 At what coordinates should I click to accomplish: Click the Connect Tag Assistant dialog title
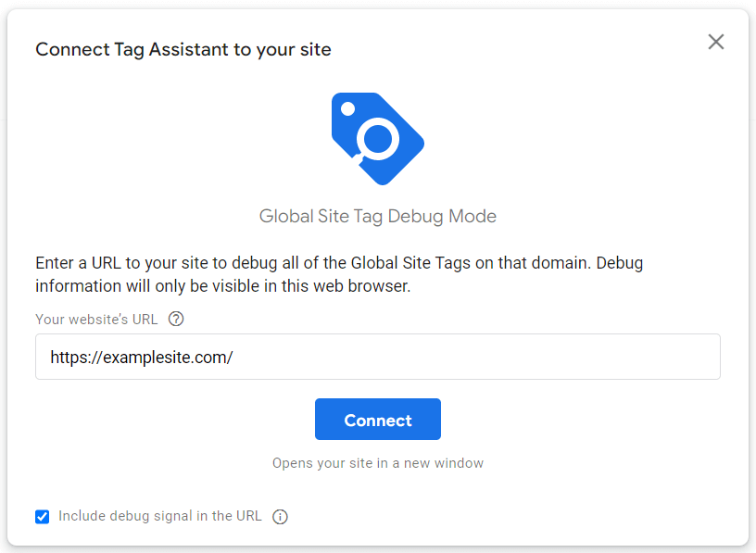(x=183, y=49)
